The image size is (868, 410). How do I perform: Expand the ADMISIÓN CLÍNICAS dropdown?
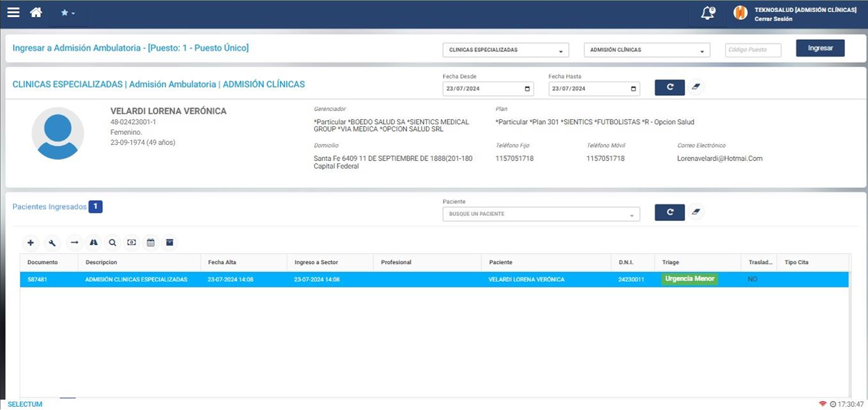(x=647, y=50)
